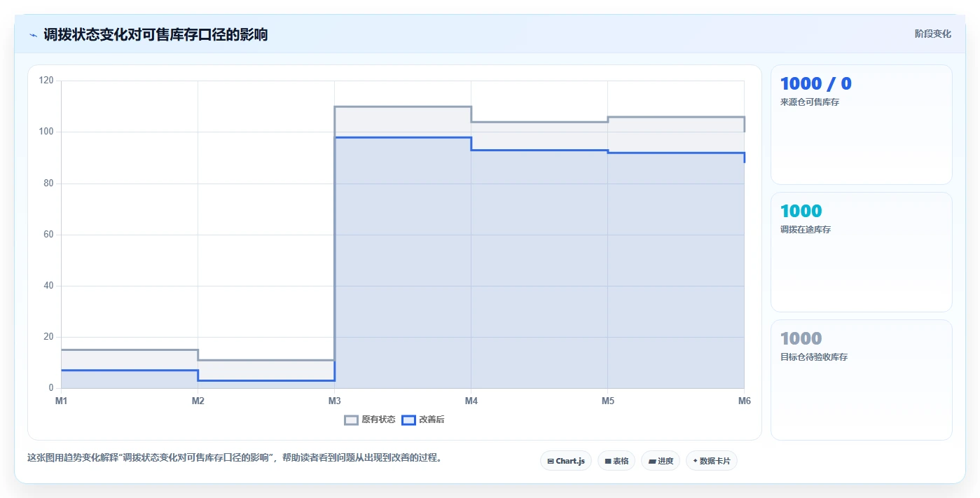
Task: Open the 调拨在途库存 card
Action: [x=862, y=252]
